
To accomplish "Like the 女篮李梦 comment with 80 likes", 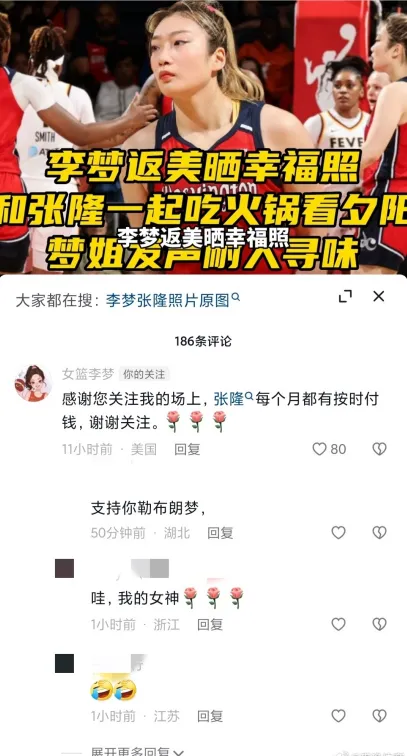I will point(319,449).
